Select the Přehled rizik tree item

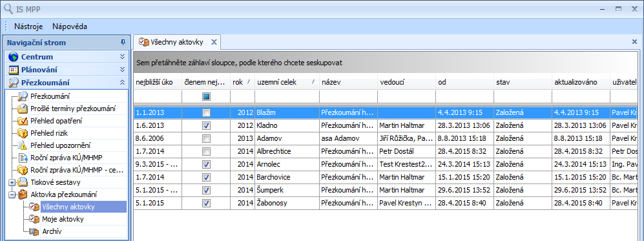[49, 133]
